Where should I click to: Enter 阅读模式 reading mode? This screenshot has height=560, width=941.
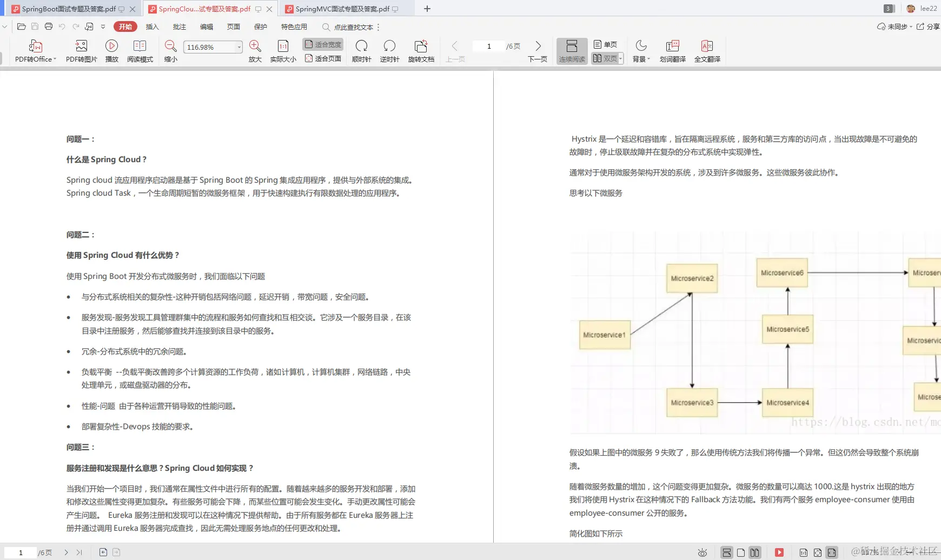(x=140, y=50)
